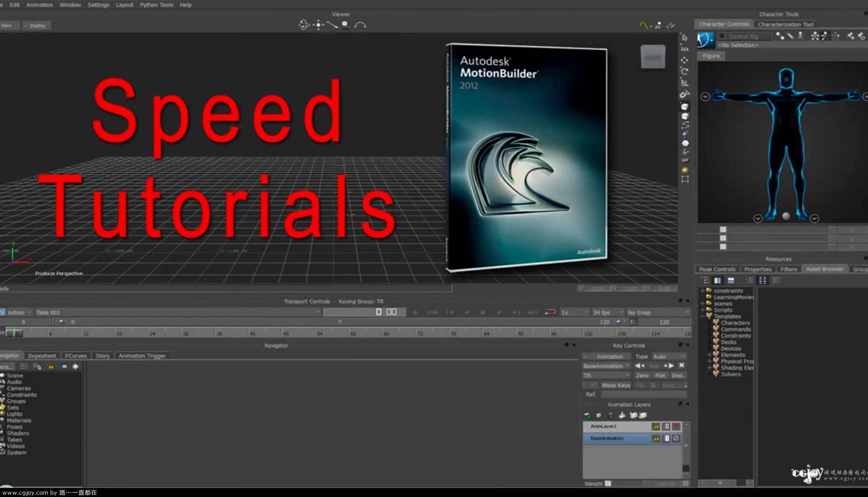Toggle lock on AnimLayer1
Screen dimensions: 868x497
click(x=656, y=426)
